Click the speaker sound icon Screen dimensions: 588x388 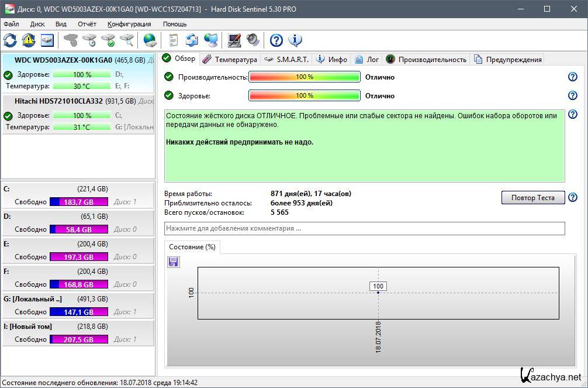(x=253, y=40)
